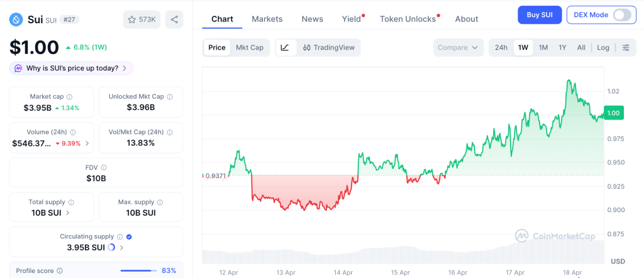
Task: Click the Profile score progress bar
Action: coord(137,270)
